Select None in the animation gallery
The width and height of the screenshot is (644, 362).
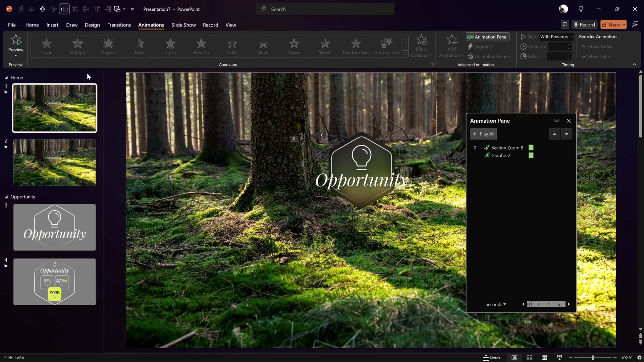point(47,46)
